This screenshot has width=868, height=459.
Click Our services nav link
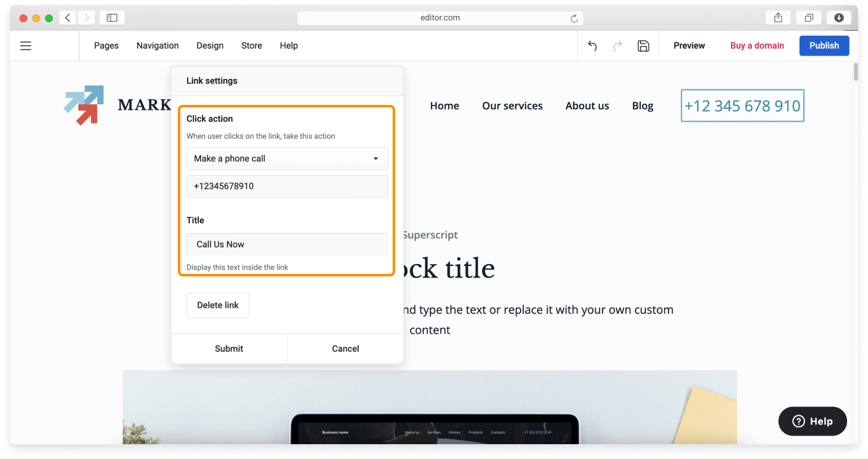click(512, 105)
